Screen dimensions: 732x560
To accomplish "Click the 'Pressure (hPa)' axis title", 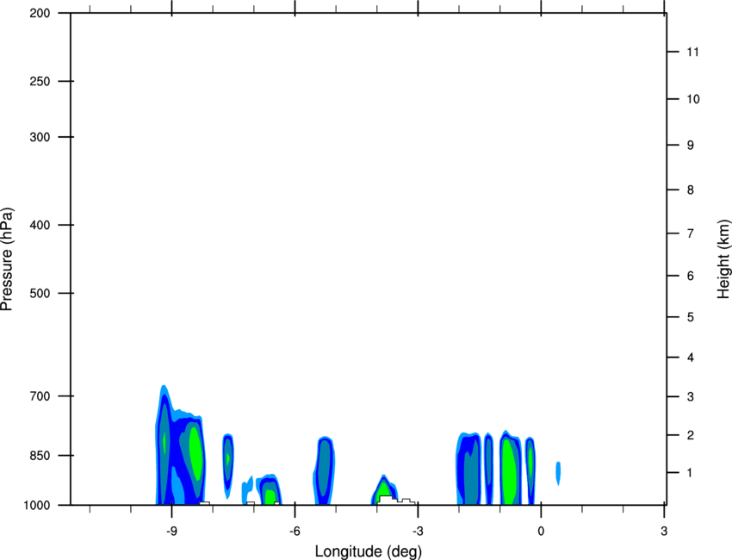I will click(7, 259).
